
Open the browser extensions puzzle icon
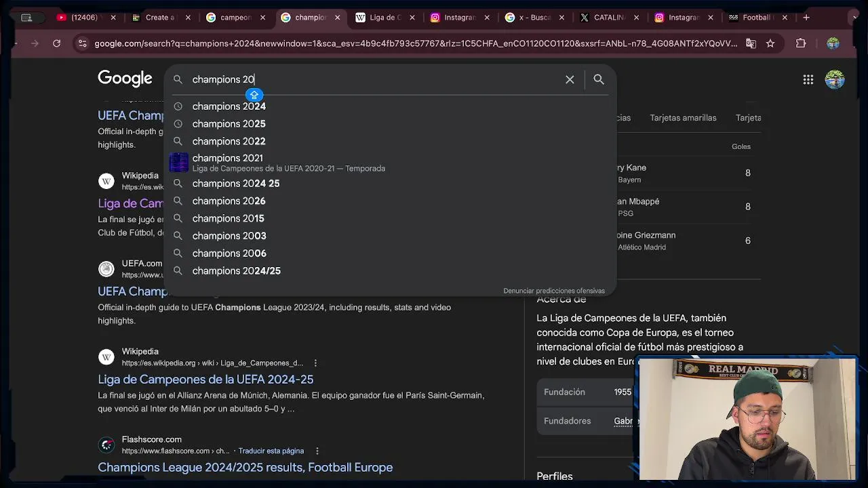pyautogui.click(x=801, y=43)
